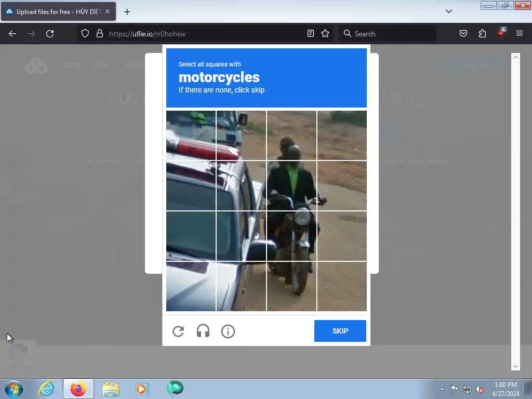Click the muted volume speaker tray icon
Screen dimensions: 532x399
pyautogui.click(x=480, y=390)
